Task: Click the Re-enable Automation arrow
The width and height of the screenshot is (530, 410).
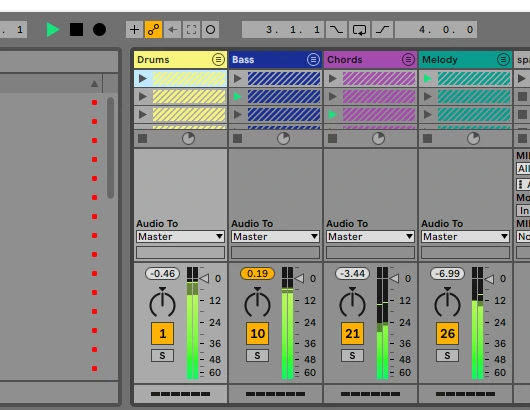Action: 172,30
